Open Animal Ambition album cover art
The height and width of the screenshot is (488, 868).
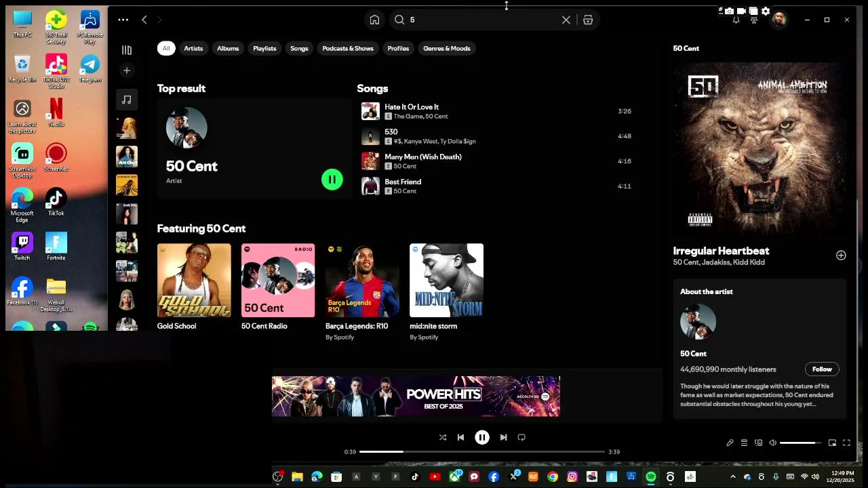click(x=759, y=148)
